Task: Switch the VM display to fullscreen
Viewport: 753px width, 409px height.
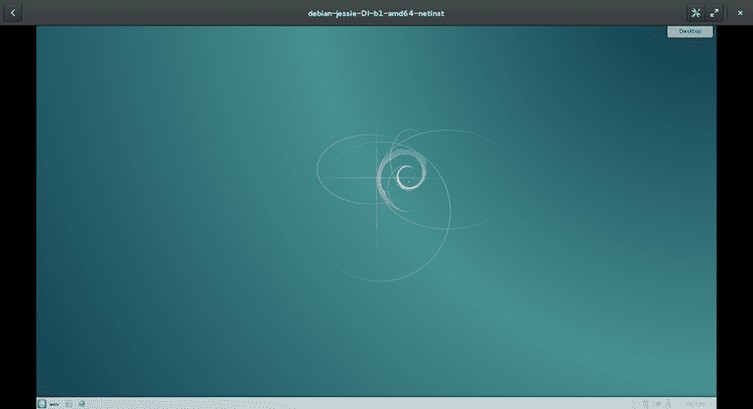Action: tap(715, 13)
